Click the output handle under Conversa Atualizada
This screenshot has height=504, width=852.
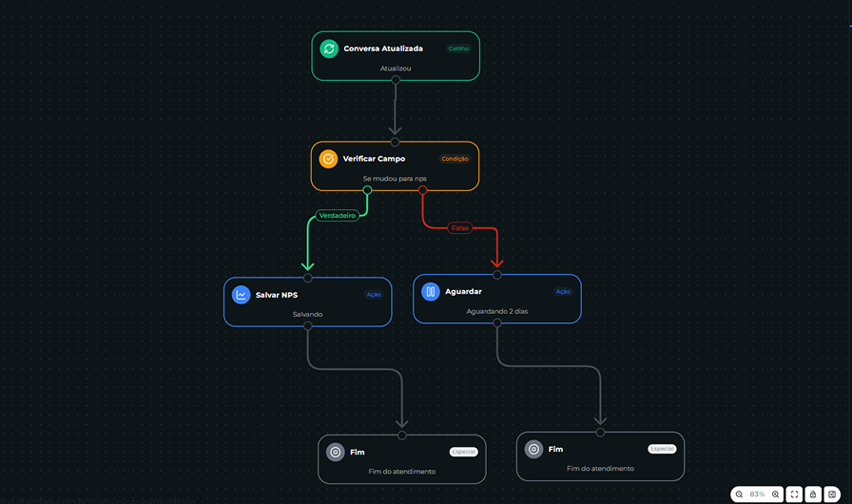[396, 80]
